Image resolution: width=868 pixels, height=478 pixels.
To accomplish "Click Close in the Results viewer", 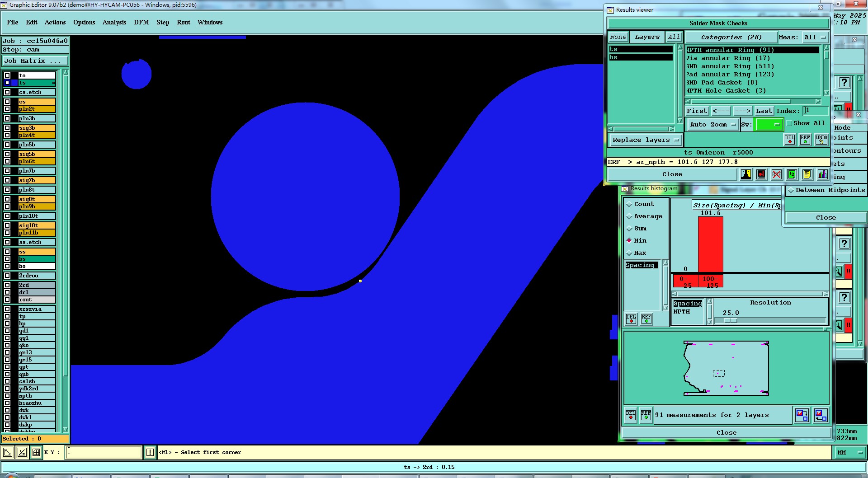I will click(x=672, y=174).
